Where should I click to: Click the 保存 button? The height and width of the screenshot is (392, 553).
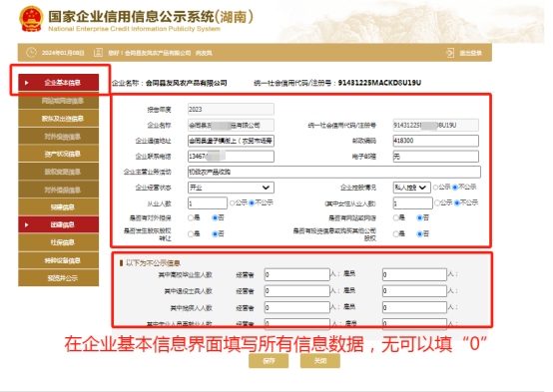tap(269, 361)
